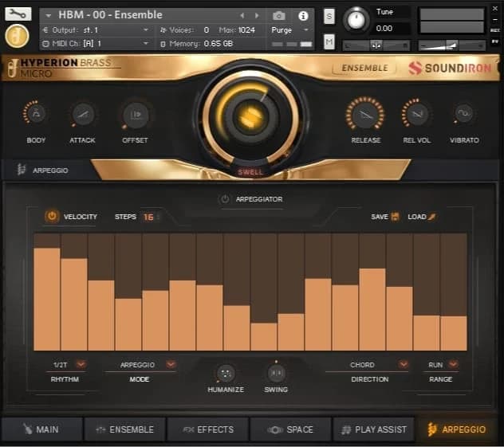Click the Swing knob icon
Viewport: 504px width, 447px height.
(276, 373)
